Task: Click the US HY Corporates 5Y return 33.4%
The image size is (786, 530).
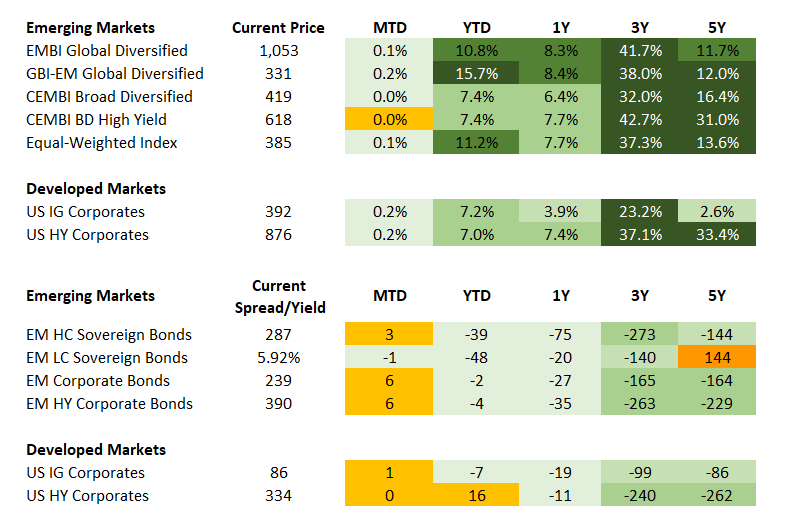Action: point(716,235)
